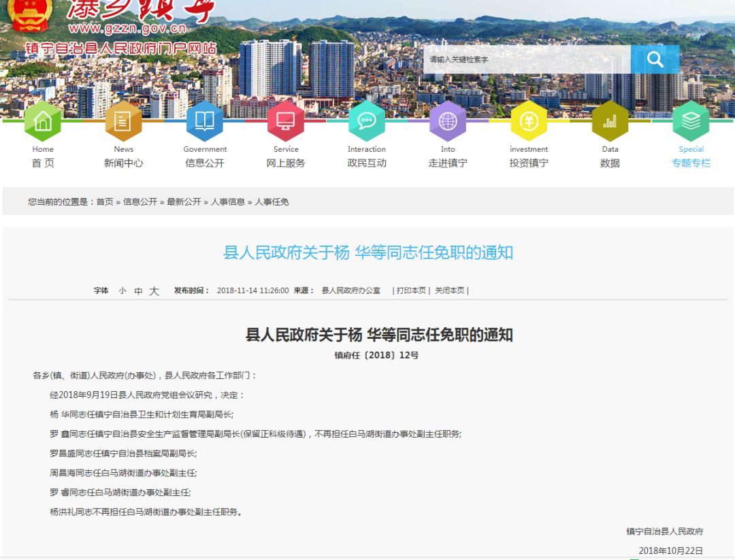Select the yellow investment yen icon

[x=529, y=121]
